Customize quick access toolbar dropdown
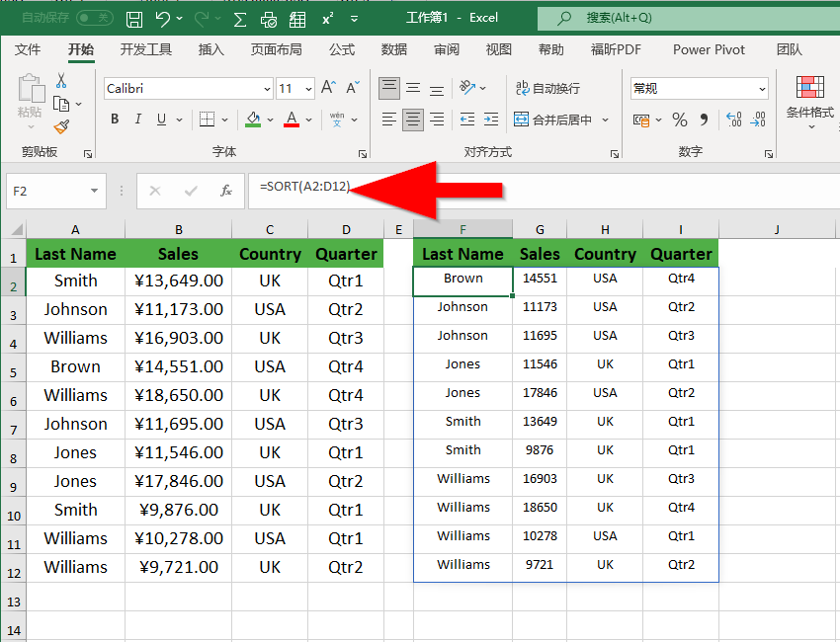The image size is (840, 642). [x=354, y=20]
